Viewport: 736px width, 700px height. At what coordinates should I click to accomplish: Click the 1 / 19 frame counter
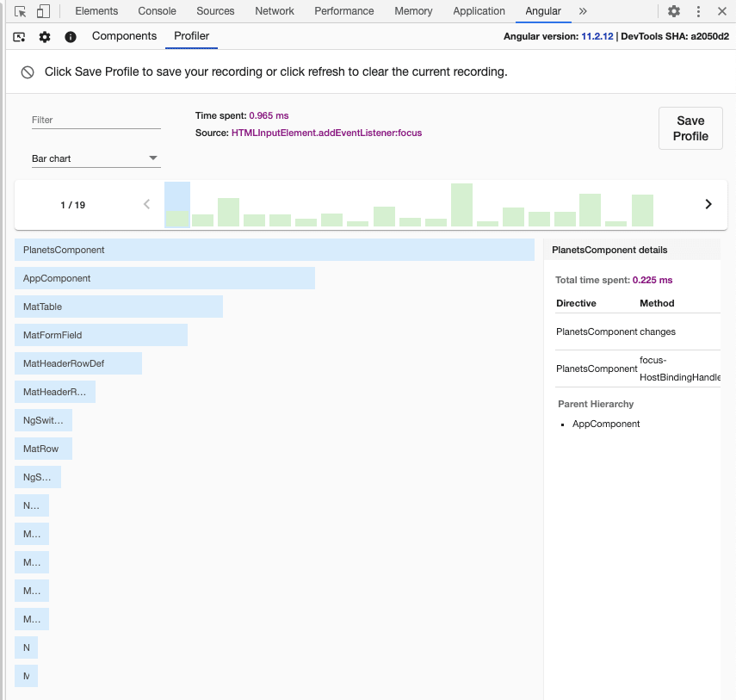pyautogui.click(x=73, y=205)
